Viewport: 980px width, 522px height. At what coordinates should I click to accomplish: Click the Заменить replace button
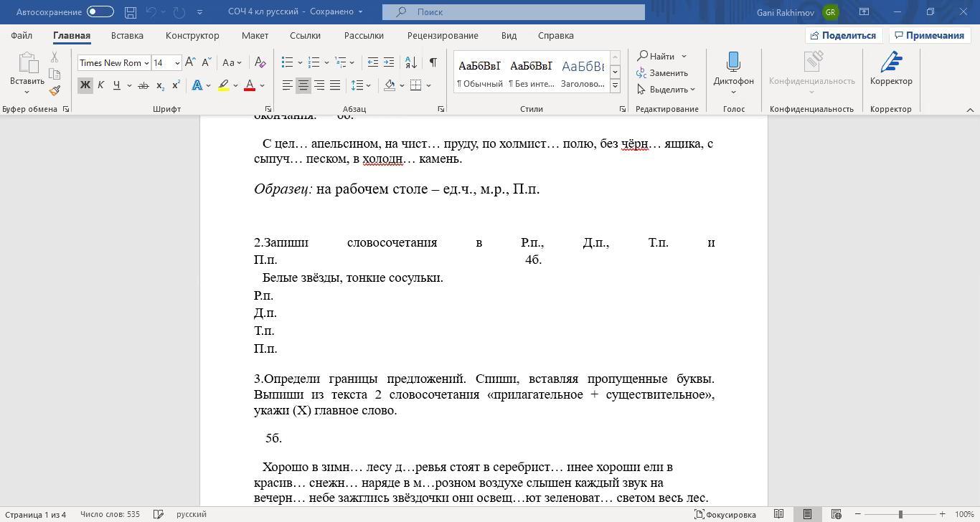pyautogui.click(x=661, y=73)
